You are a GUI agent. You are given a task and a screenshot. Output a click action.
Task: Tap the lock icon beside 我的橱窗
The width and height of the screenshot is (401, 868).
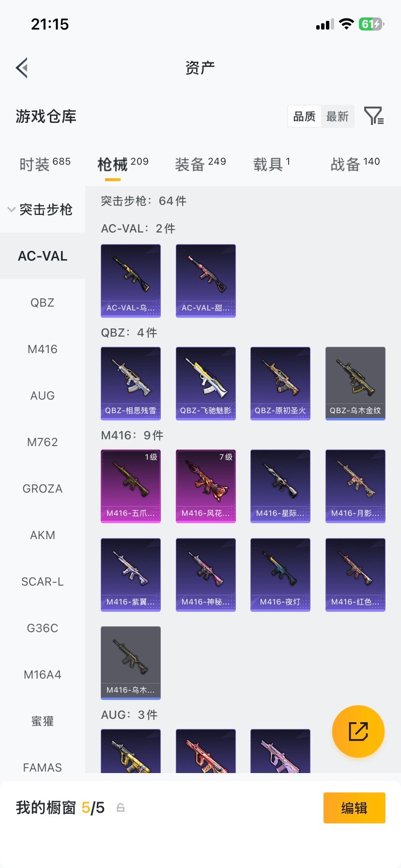(121, 807)
